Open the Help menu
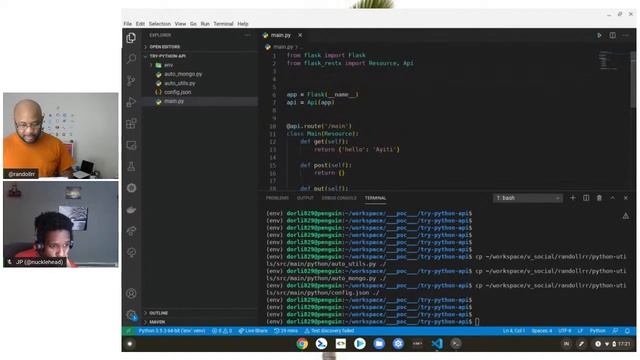This screenshot has width=640, height=360. (243, 24)
